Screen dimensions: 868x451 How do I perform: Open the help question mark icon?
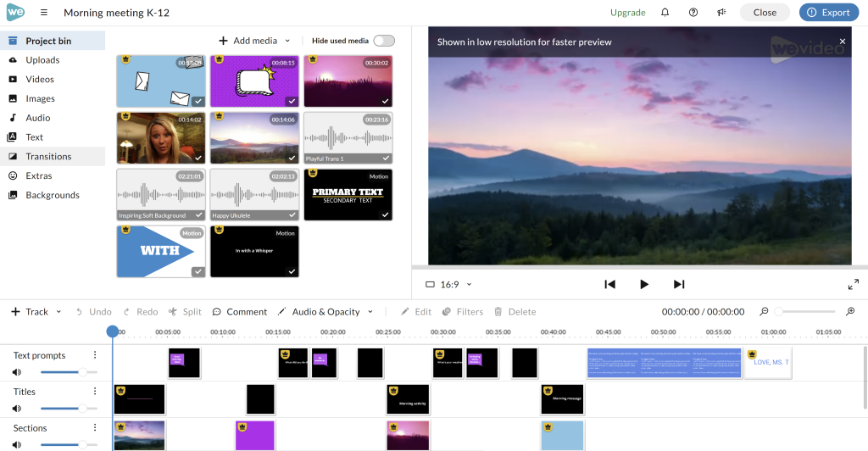click(x=693, y=13)
